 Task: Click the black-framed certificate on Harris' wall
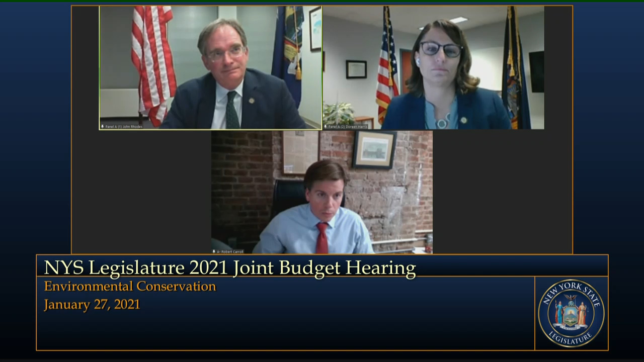[x=356, y=69]
